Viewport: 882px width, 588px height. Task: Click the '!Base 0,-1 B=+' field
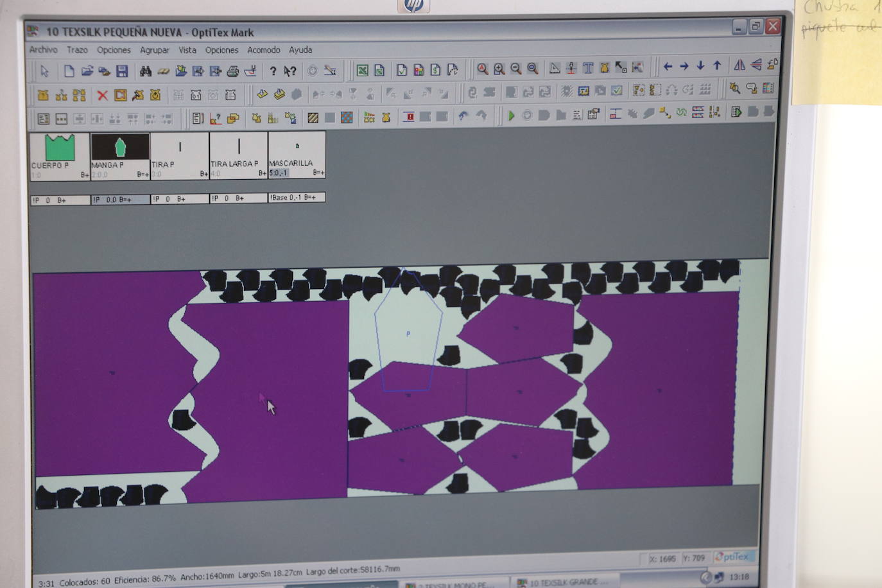click(x=297, y=198)
